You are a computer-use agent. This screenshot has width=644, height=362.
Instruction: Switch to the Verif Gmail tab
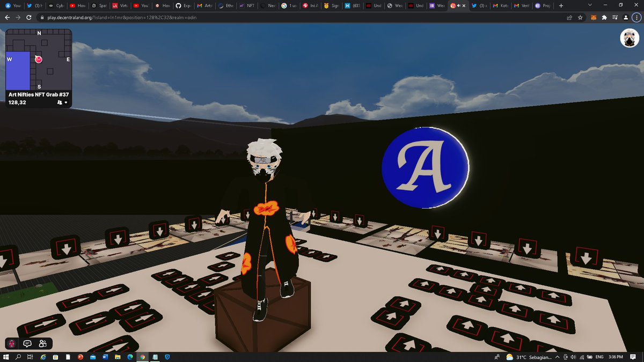click(x=521, y=5)
